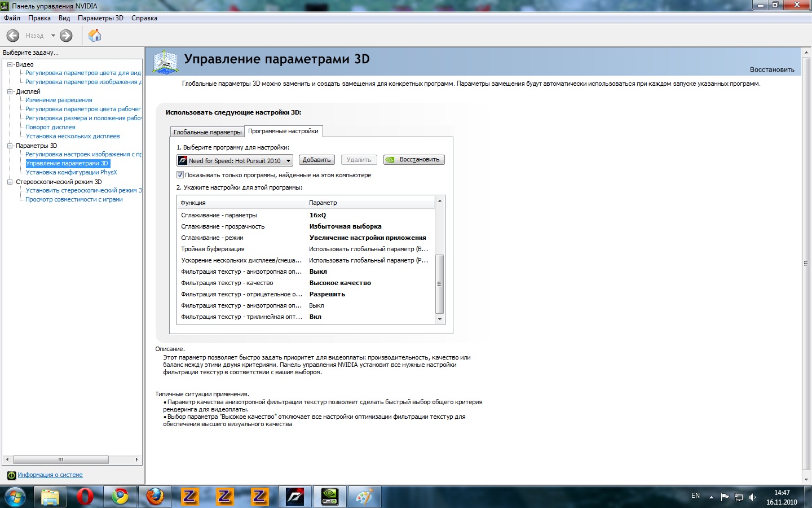
Task: Open the home page icon in toolbar
Action: click(x=95, y=36)
